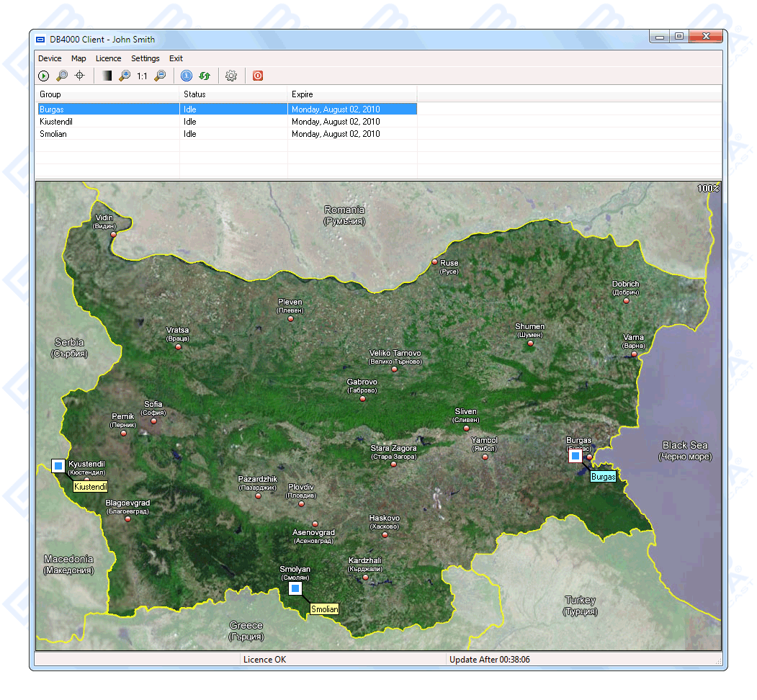Click the crosshair locate icon
The width and height of the screenshot is (757, 700).
tap(80, 76)
